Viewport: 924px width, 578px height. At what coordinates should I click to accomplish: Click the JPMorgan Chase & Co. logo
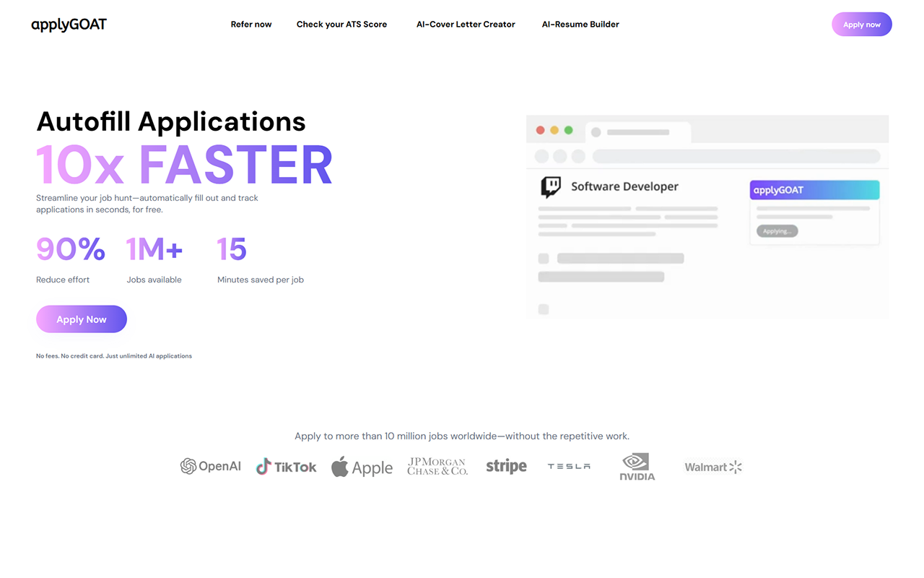point(437,467)
